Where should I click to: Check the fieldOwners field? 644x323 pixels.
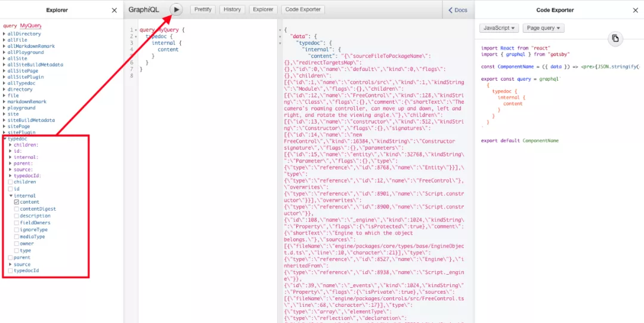[x=17, y=223]
